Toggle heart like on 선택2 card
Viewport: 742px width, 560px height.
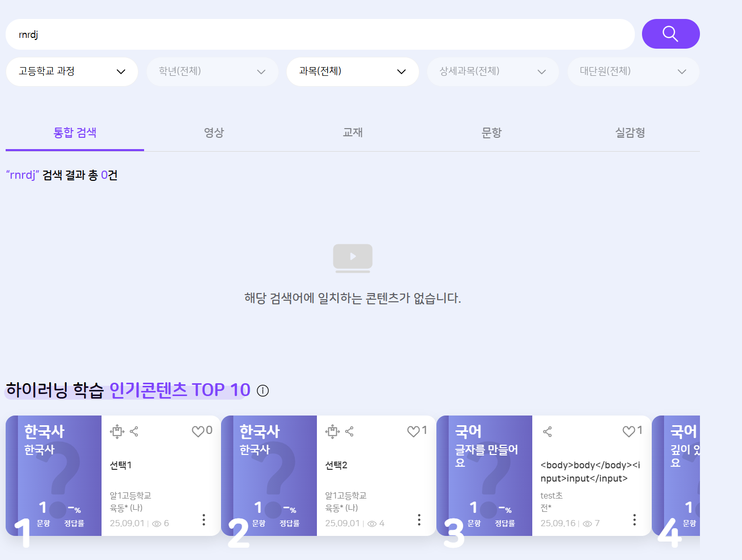coord(413,431)
